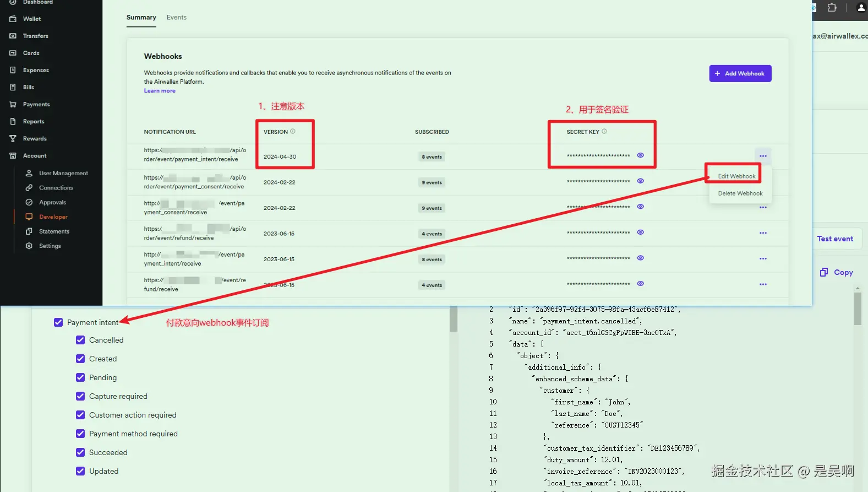Reveal secret key for payment_consent 9 events first row
The width and height of the screenshot is (868, 492).
641,181
